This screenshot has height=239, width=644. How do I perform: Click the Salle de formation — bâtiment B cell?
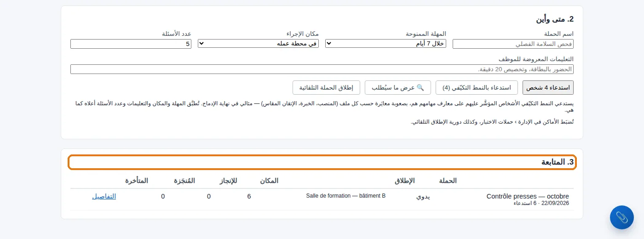click(346, 196)
